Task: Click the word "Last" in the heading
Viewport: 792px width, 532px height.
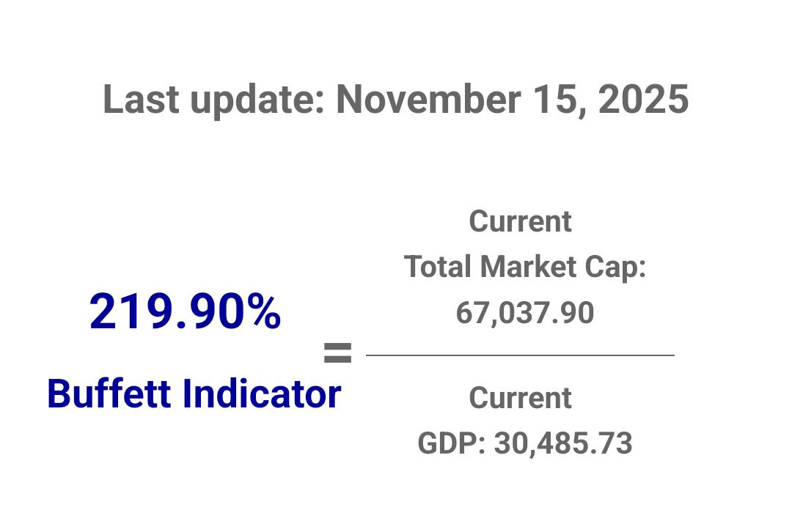Action: click(139, 100)
